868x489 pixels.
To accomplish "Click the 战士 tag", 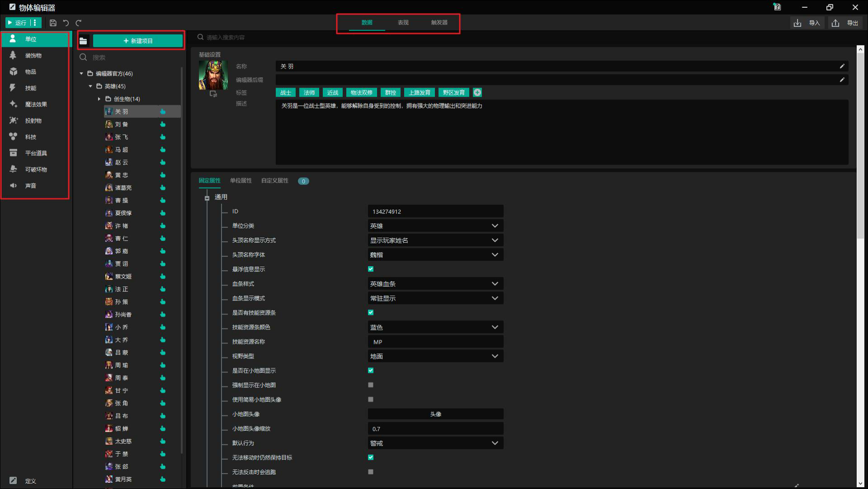I will click(x=286, y=93).
